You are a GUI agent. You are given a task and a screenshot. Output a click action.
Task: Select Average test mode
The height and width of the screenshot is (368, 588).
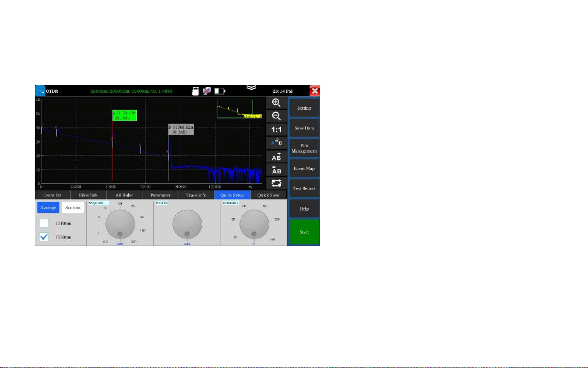48,208
